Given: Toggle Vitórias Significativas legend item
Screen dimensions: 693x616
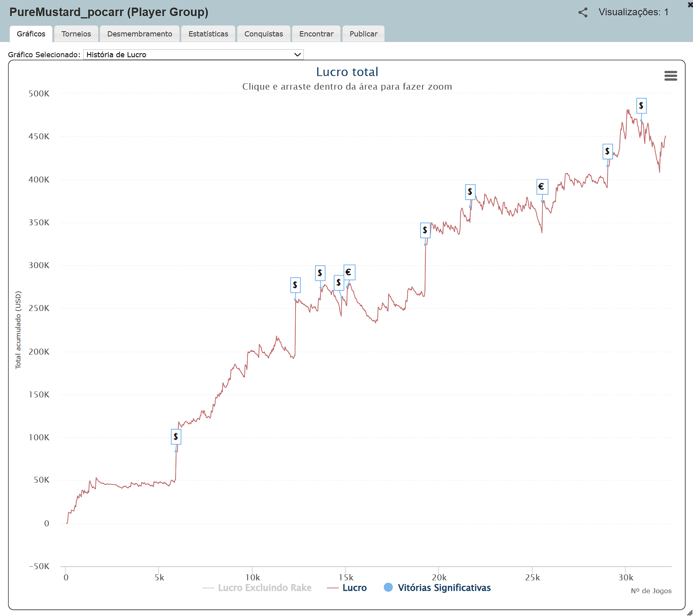Looking at the screenshot, I should click(437, 588).
